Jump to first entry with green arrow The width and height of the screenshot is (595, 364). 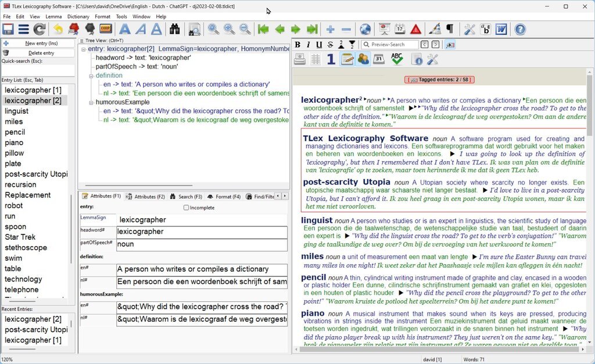click(263, 29)
